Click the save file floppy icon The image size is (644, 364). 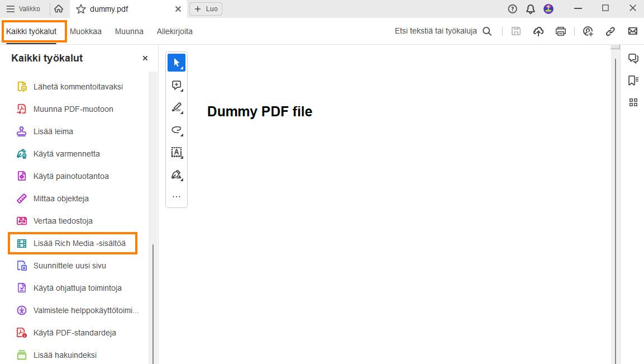[516, 31]
